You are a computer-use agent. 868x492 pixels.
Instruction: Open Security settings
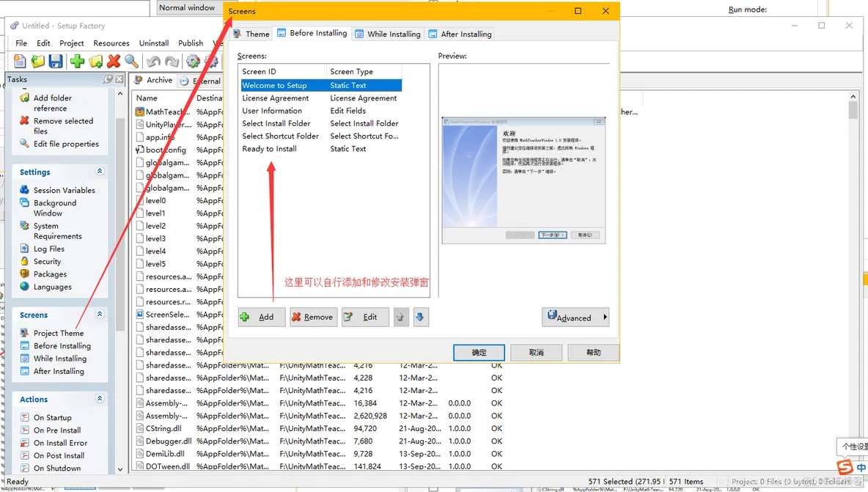point(47,261)
